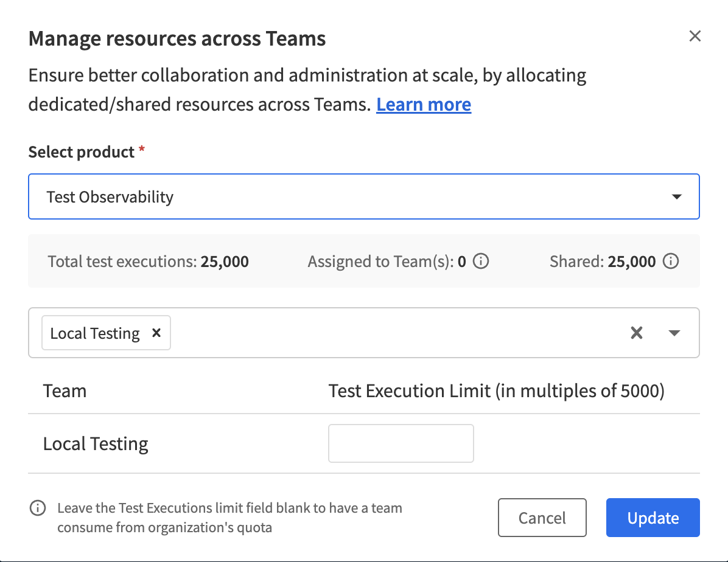Focus the Local Testing execution limit field
Screen dimensions: 728x562
tap(401, 443)
